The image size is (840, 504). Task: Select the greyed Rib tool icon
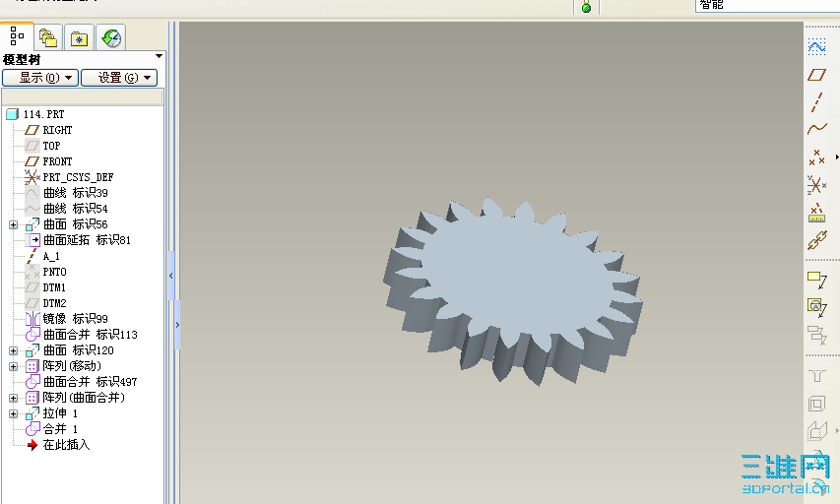pos(816,431)
